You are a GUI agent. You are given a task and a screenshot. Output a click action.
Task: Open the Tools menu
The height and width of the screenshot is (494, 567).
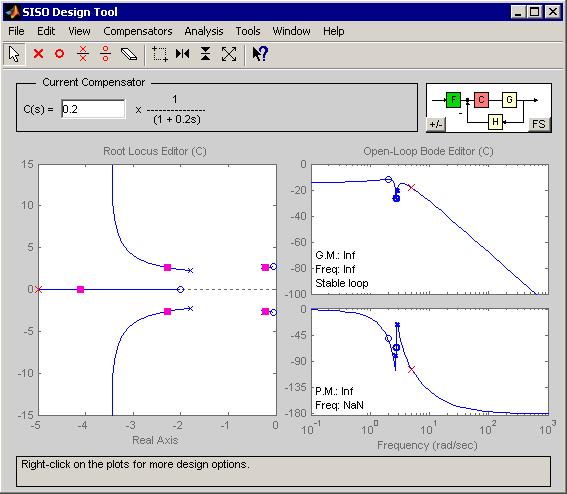pyautogui.click(x=248, y=31)
